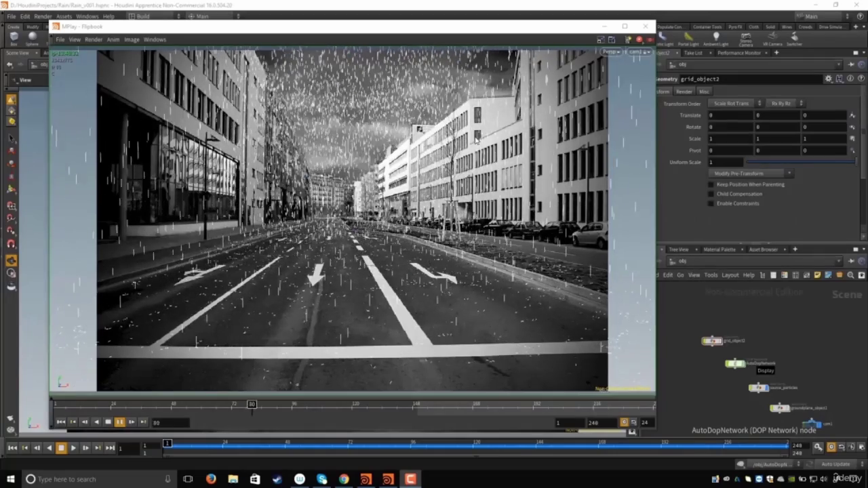868x488 pixels.
Task: Switch to the Take List tab
Action: pos(693,53)
